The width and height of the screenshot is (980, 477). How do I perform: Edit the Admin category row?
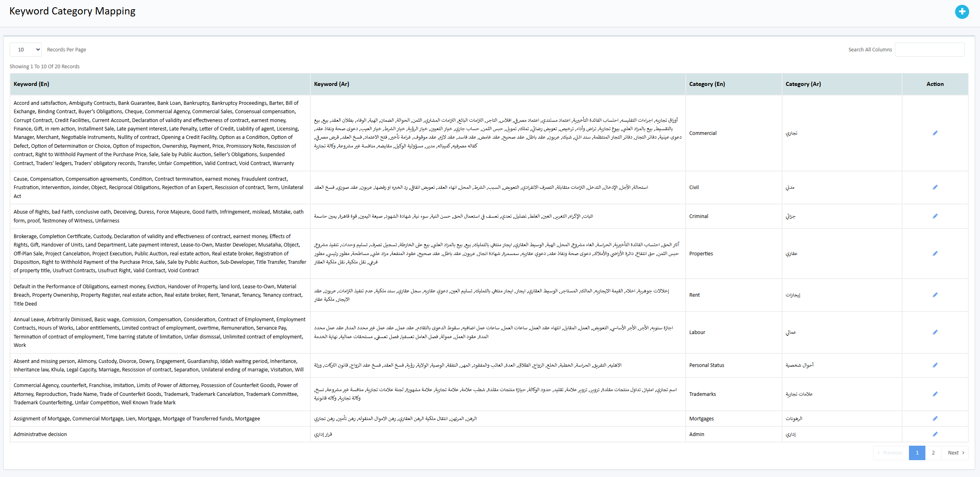coord(935,434)
